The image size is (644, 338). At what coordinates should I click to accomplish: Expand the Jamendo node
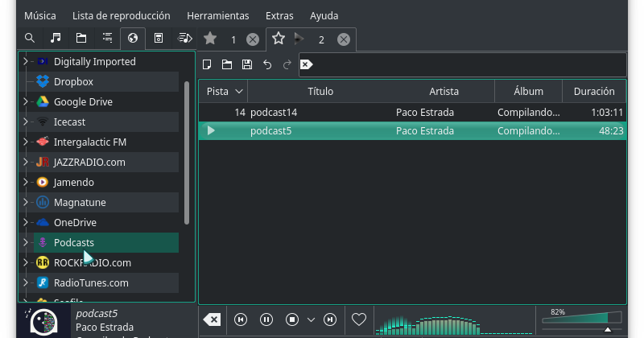[26, 182]
